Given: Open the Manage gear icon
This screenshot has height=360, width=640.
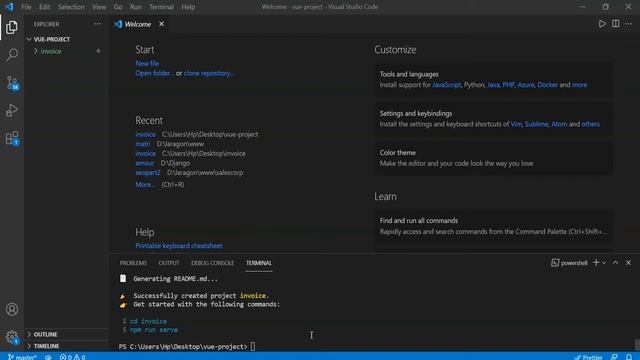Looking at the screenshot, I should click(x=12, y=337).
